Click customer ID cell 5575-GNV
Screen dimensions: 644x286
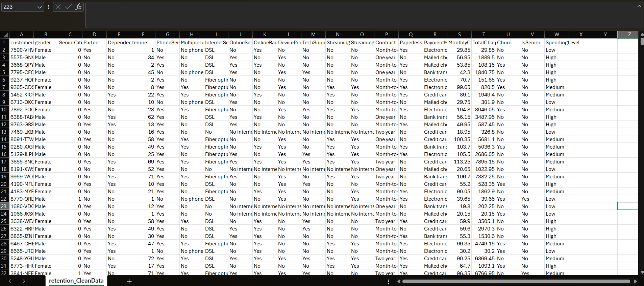point(22,58)
